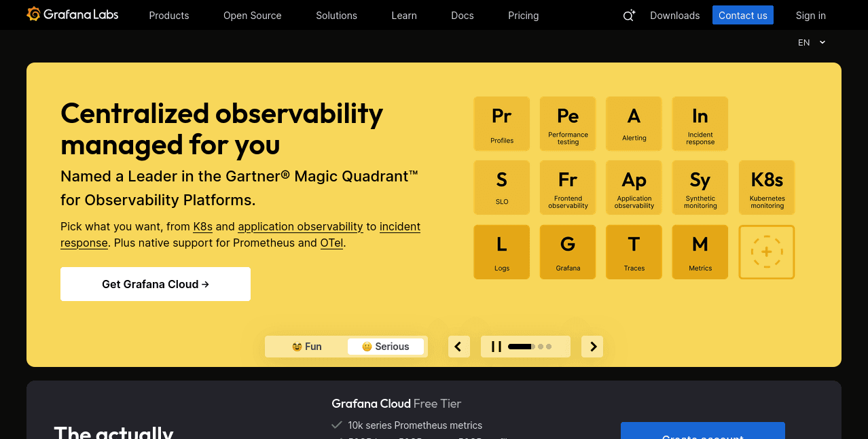Image resolution: width=868 pixels, height=439 pixels.
Task: Select the G Grafana tile
Action: 568,252
